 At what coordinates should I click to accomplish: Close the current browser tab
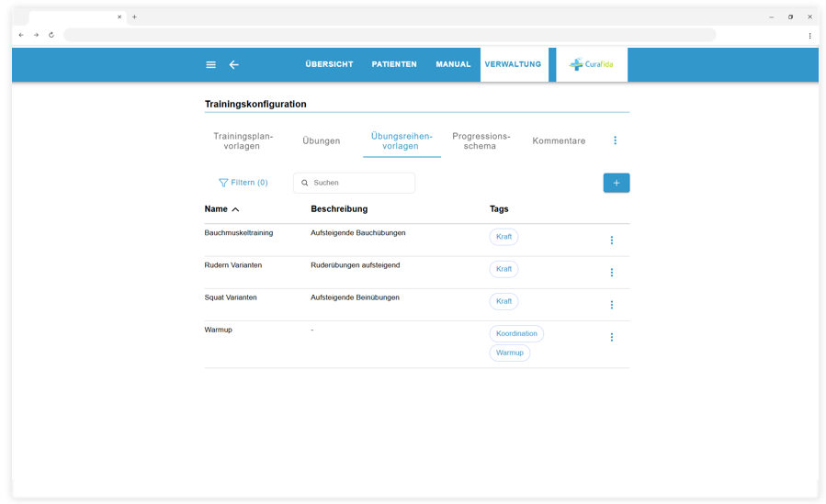pyautogui.click(x=119, y=17)
